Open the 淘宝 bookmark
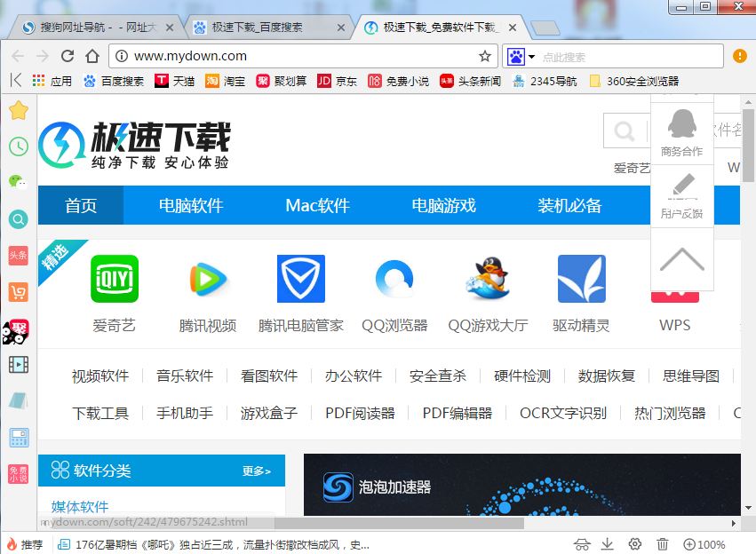Image resolution: width=756 pixels, height=554 pixels. (225, 81)
